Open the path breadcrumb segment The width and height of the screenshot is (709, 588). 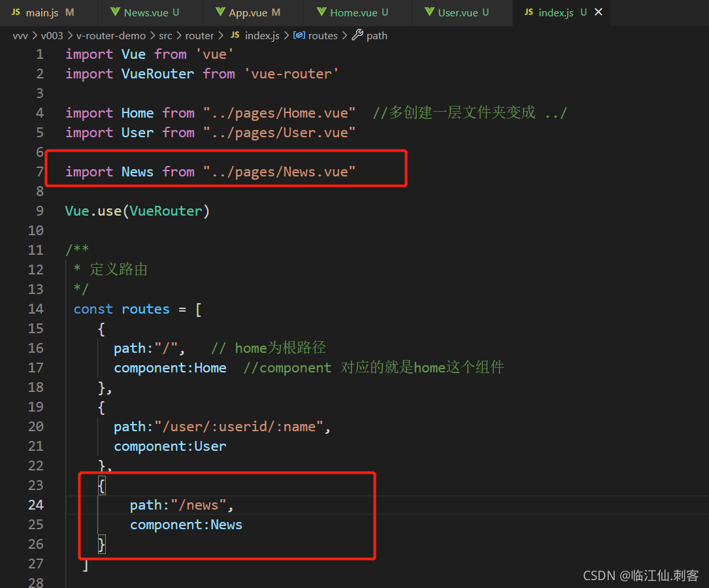coord(376,36)
